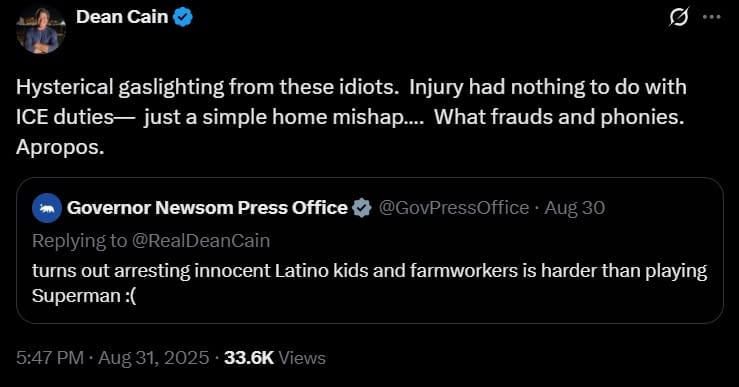The width and height of the screenshot is (739, 387).
Task: Click the 'Superman :(' line in quoted post
Action: pyautogui.click(x=84, y=296)
